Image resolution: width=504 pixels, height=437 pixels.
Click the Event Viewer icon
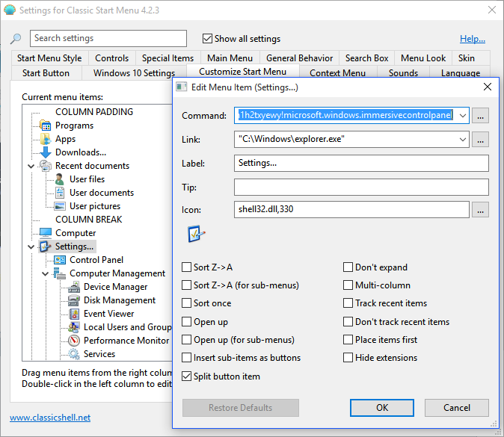[73, 314]
